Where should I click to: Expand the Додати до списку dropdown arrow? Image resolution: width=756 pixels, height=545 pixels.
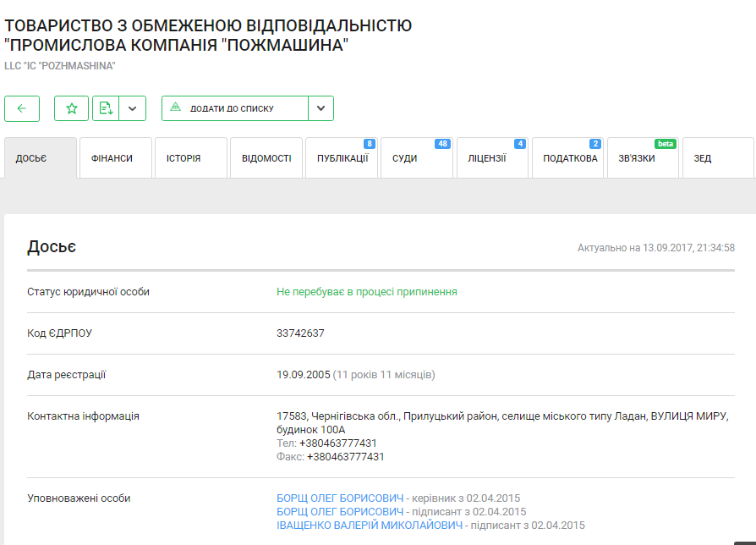(320, 108)
